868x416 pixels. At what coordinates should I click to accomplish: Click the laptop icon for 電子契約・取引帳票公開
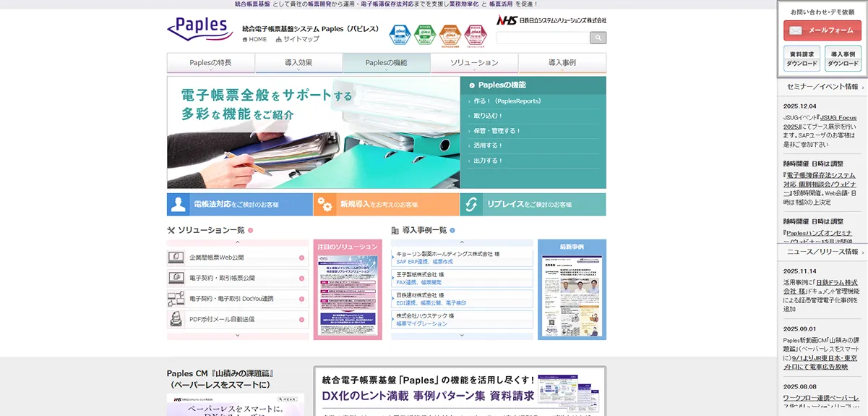tap(176, 278)
